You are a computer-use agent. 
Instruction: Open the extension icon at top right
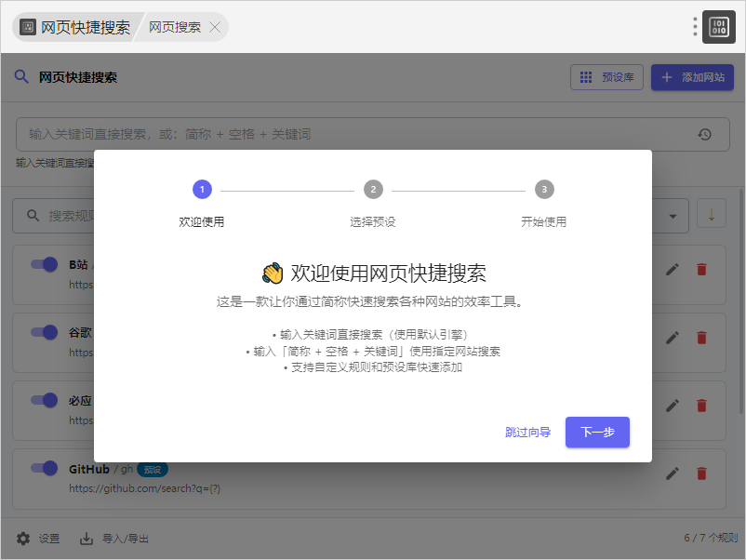(718, 27)
